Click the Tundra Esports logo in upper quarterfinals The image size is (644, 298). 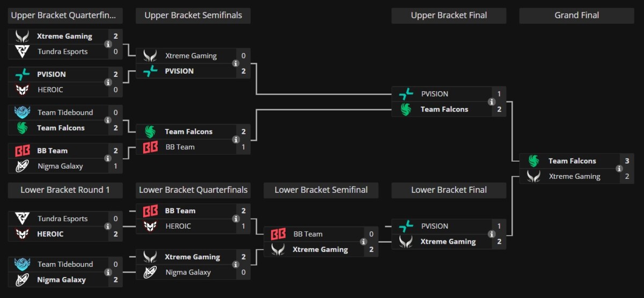[x=22, y=52]
